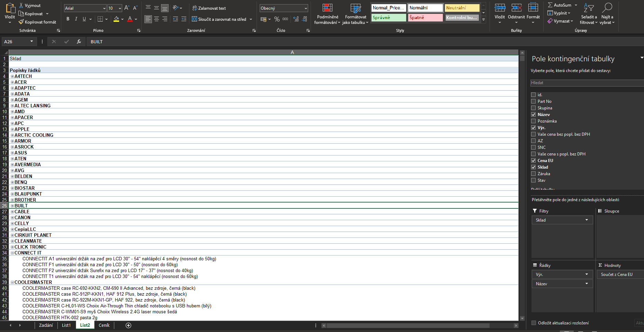644x332 pixels.
Task: Expand the ASUS row group
Action: 12,153
